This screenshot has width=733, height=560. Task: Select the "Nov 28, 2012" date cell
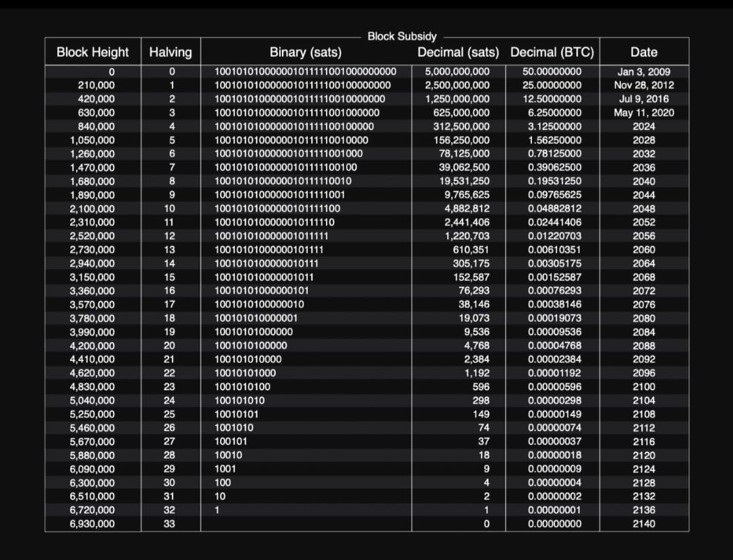(x=644, y=85)
